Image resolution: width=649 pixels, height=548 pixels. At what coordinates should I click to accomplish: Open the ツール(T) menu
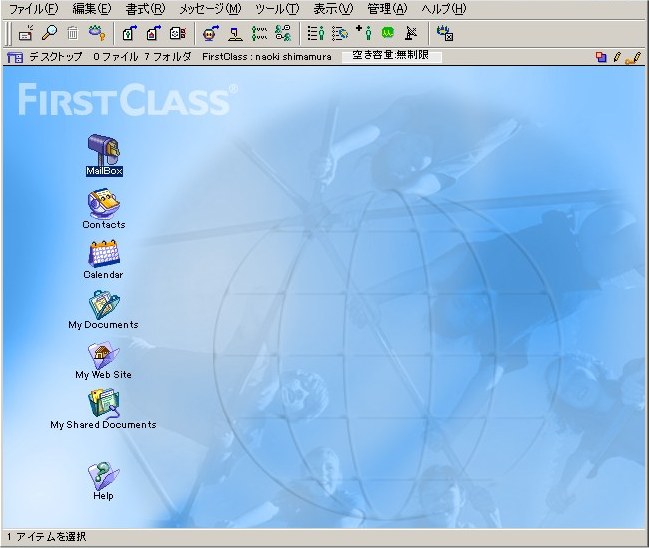point(277,9)
